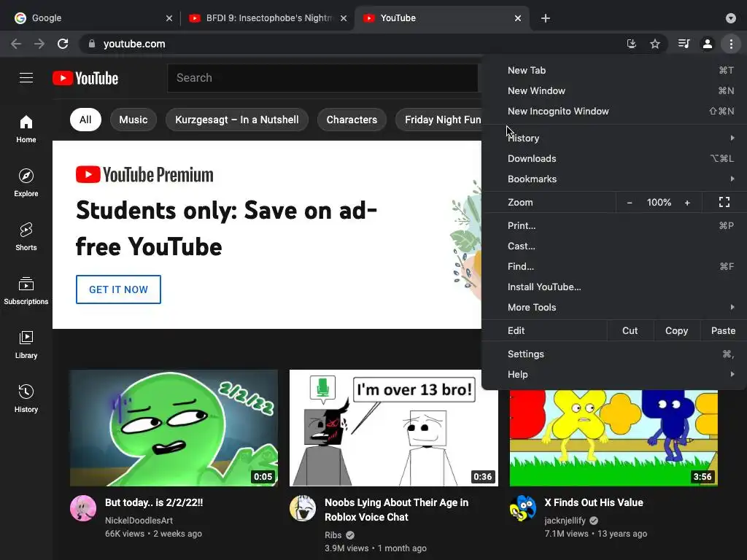
Task: Select the Kurzgesagt – In a Nutshell chip
Action: (x=237, y=120)
